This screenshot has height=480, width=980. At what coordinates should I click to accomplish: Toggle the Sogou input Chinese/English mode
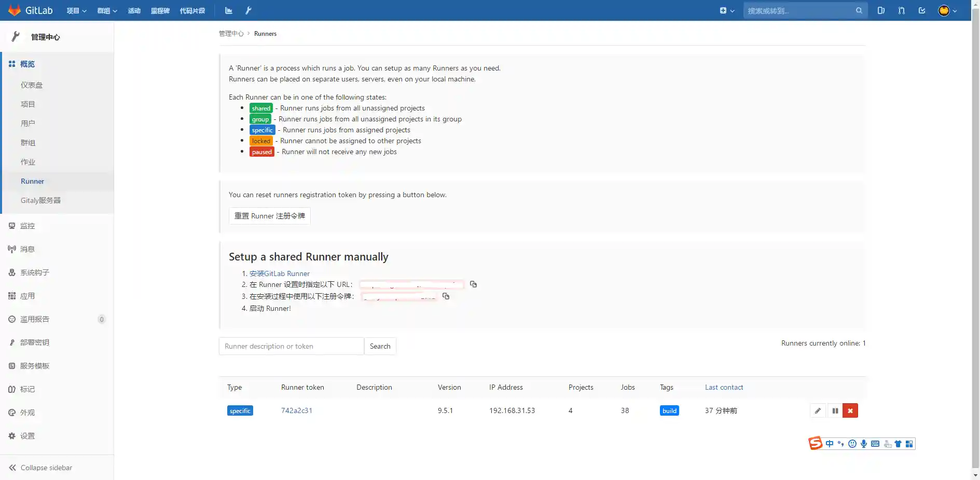830,444
